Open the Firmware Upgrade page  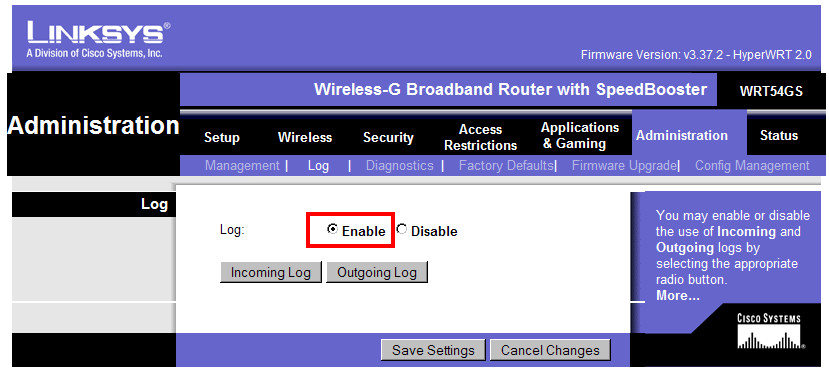pyautogui.click(x=624, y=166)
